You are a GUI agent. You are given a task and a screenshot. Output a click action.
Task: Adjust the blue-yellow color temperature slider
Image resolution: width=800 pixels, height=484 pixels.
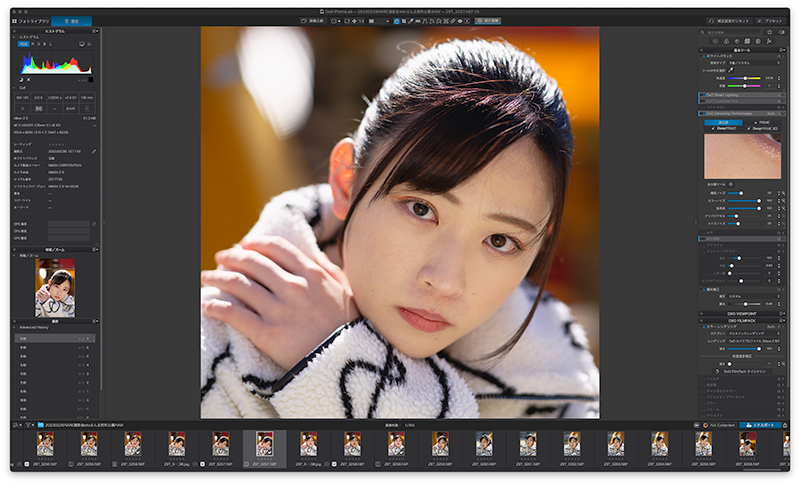[x=745, y=78]
